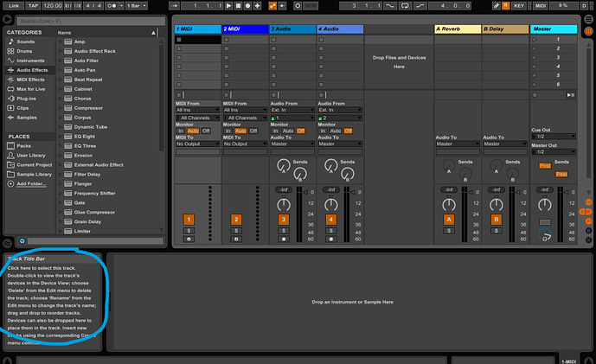Select the Drums category
The image size is (596, 364).
coord(24,51)
